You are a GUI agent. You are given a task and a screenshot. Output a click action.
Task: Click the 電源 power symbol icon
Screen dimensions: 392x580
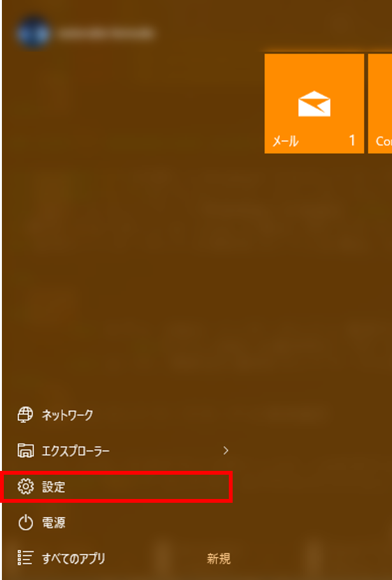click(25, 523)
